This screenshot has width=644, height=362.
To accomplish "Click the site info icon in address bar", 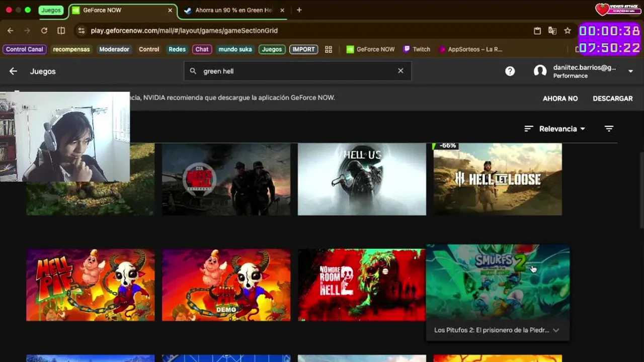I will pos(81,31).
